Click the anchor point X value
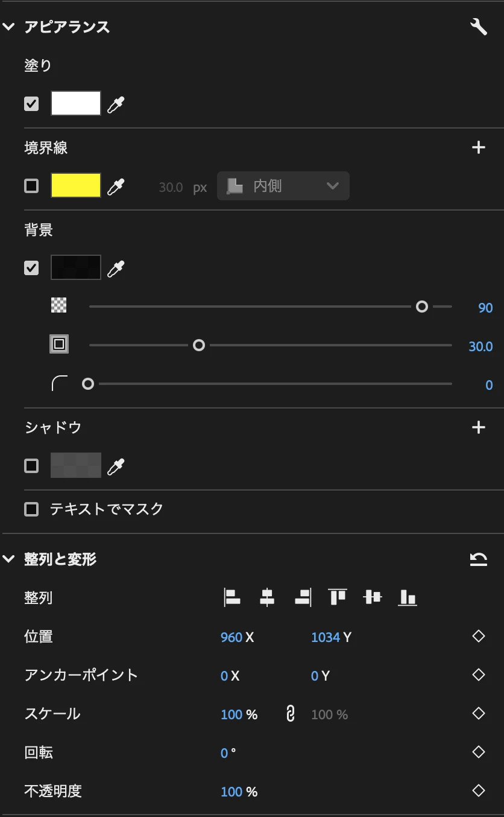Viewport: 504px width, 817px height. 224,676
